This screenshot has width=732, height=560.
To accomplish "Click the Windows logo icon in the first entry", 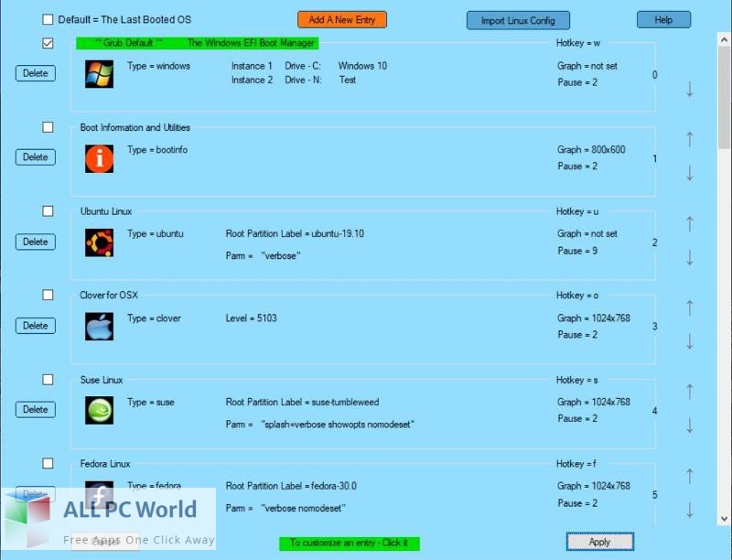I will point(99,74).
